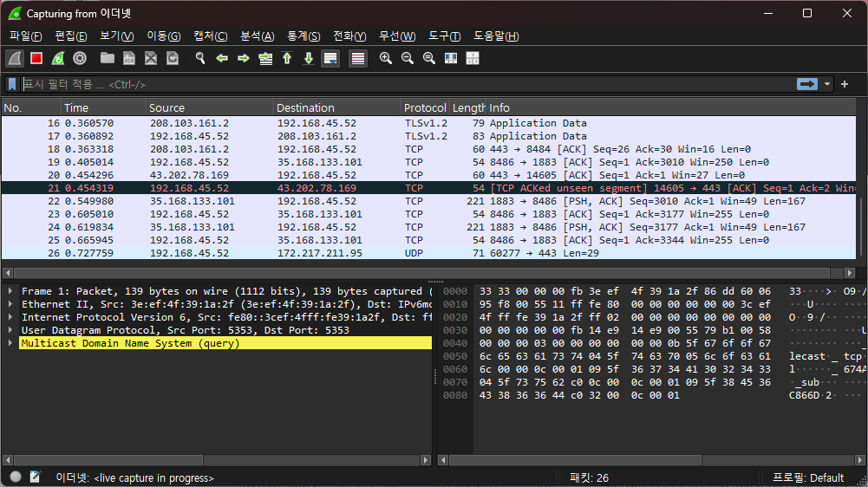
Task: Open the 보기(V) menu
Action: coord(117,36)
